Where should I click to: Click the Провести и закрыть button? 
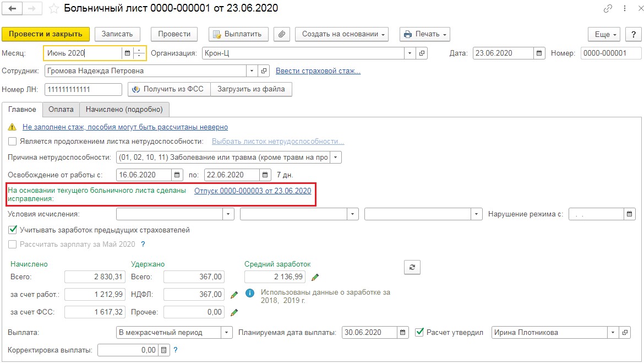click(46, 34)
